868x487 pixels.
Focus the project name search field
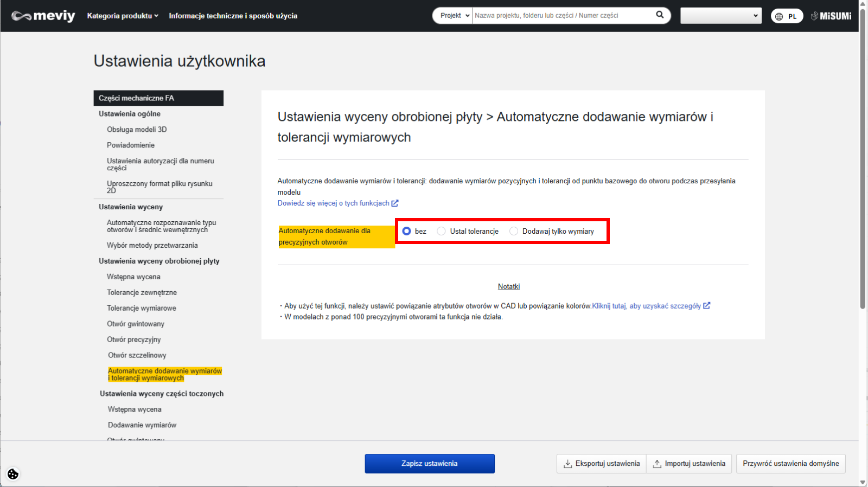[x=561, y=16]
